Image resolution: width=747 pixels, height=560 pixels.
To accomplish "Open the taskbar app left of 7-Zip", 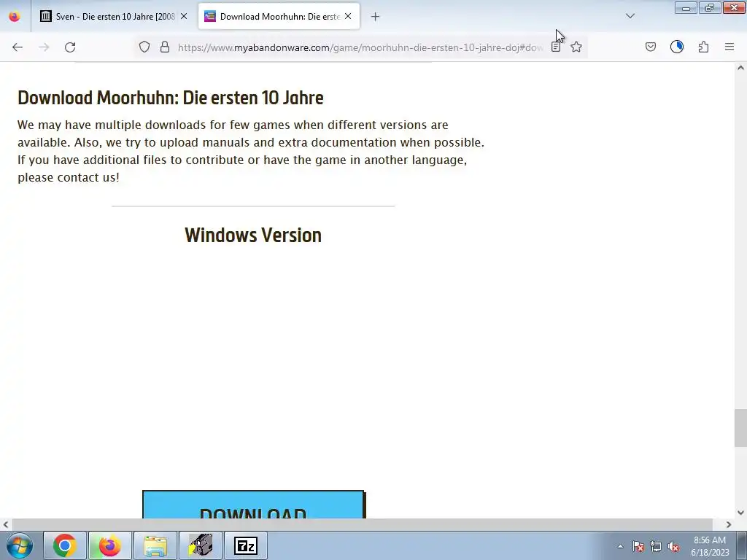I will 201,545.
